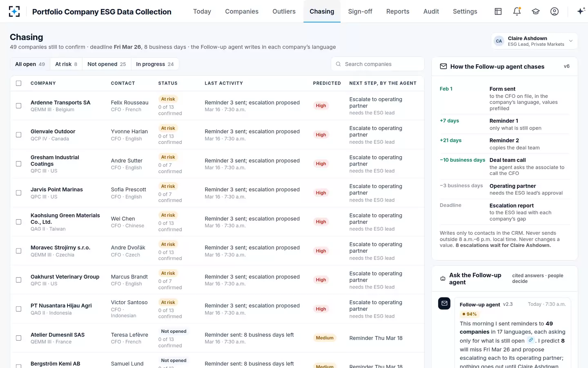This screenshot has height=368, width=588.
Task: Open the Sign-off tab
Action: pos(360,11)
